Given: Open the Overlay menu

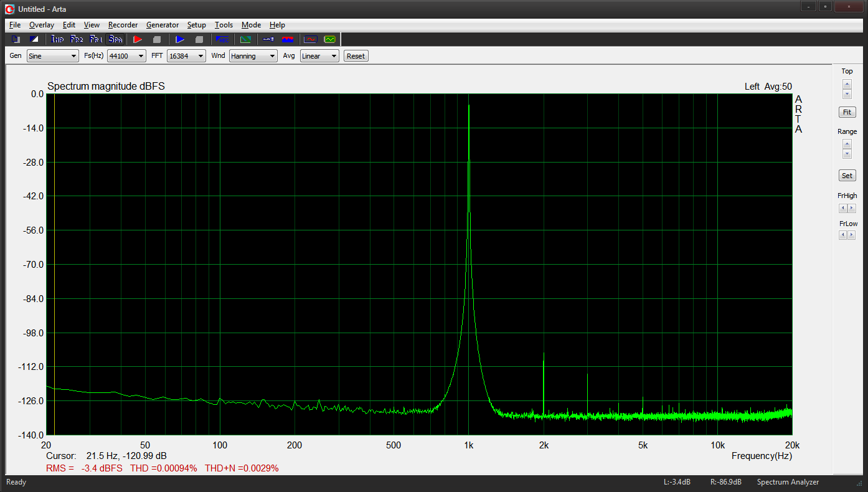Looking at the screenshot, I should 42,25.
